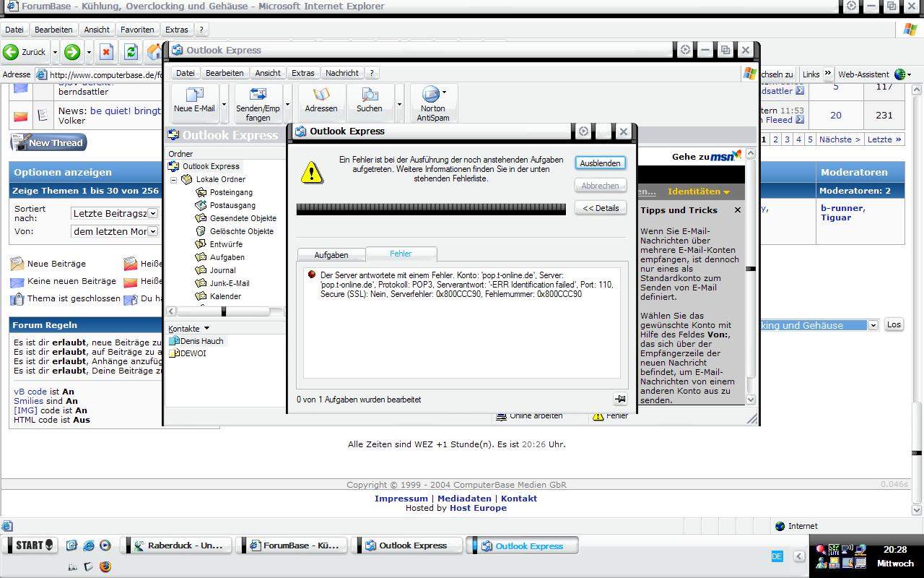Open the Adressen address book icon
The width and height of the screenshot is (924, 578).
321,101
